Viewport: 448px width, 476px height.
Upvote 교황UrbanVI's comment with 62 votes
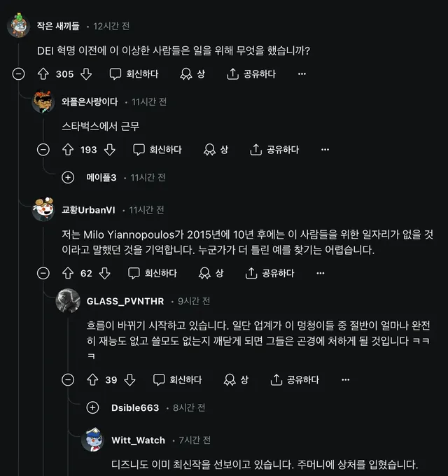click(x=68, y=273)
